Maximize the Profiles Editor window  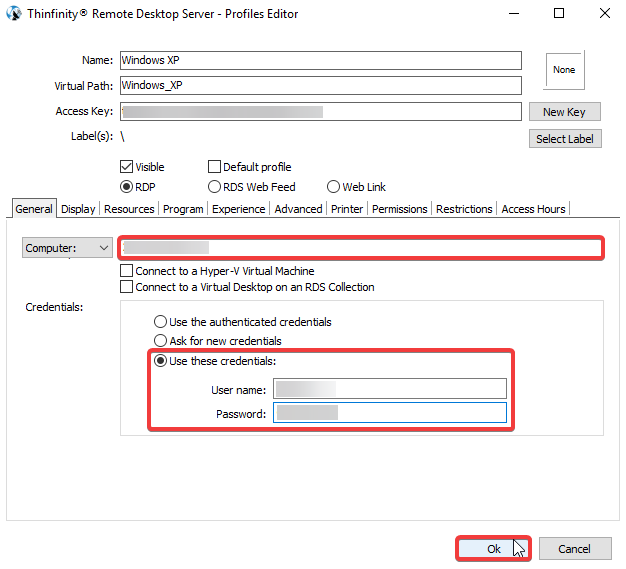559,14
